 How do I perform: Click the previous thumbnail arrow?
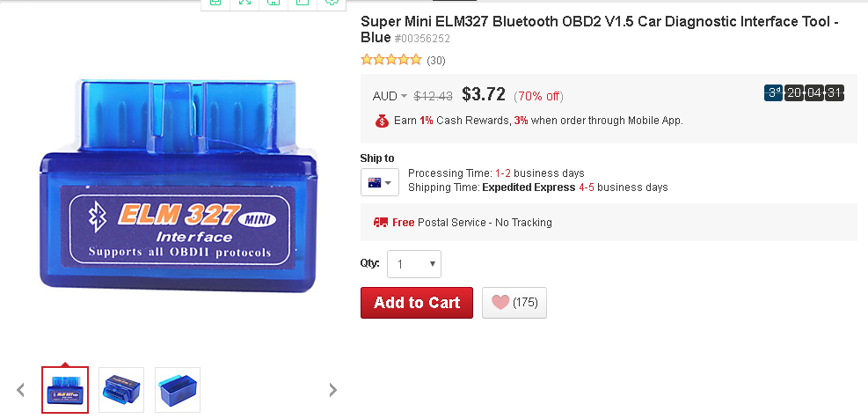click(x=21, y=389)
